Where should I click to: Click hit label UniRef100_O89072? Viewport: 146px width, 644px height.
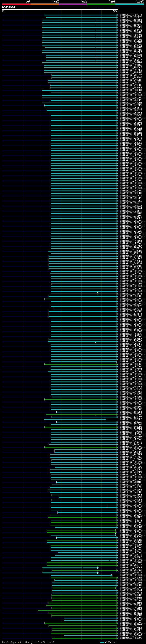point(131,309)
